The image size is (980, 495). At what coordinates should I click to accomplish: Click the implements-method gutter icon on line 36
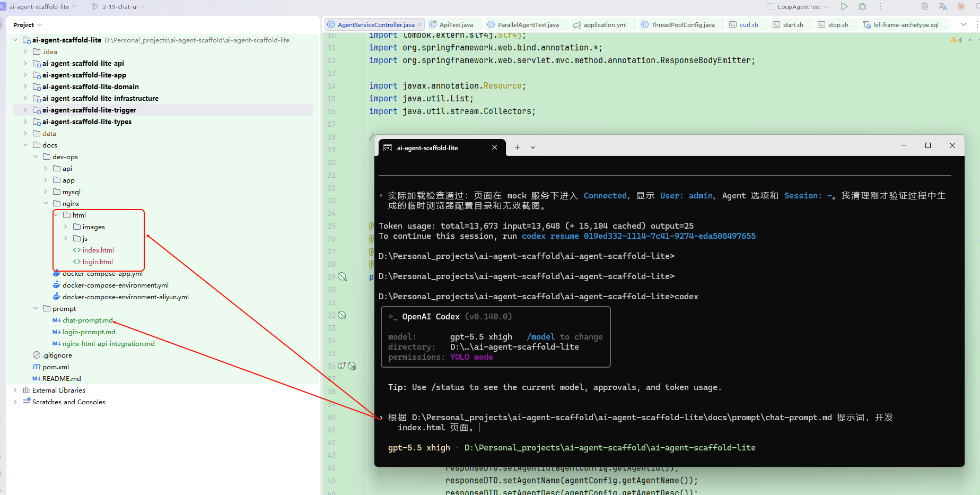point(342,366)
